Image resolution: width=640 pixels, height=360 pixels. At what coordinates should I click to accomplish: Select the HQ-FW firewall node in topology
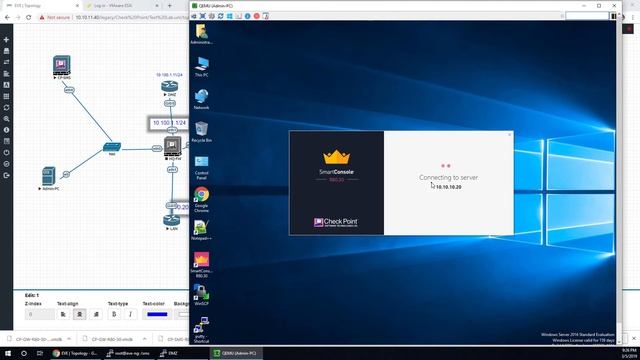pos(173,146)
